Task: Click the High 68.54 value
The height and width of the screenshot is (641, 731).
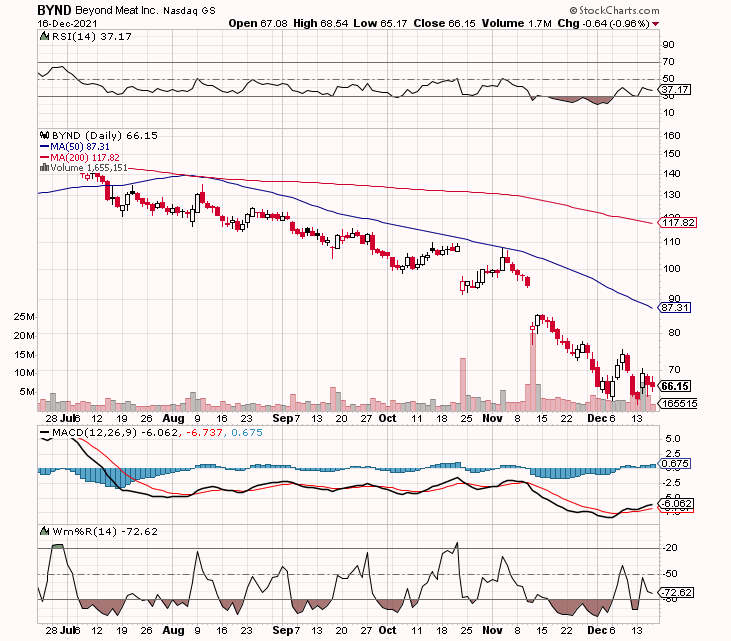Action: [321, 23]
